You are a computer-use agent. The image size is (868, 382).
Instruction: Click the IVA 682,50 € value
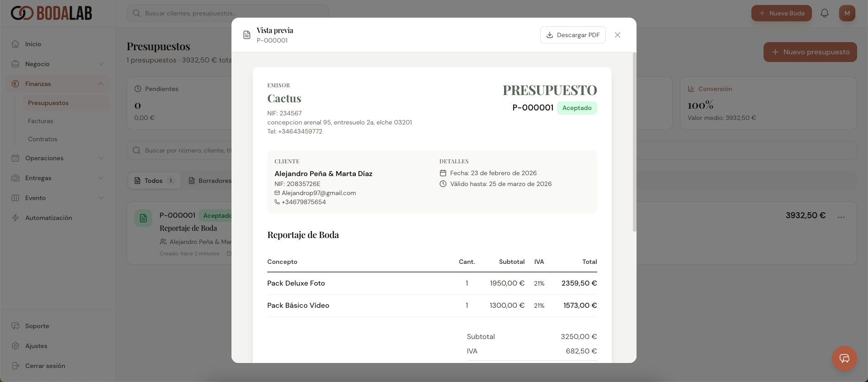coord(581,351)
